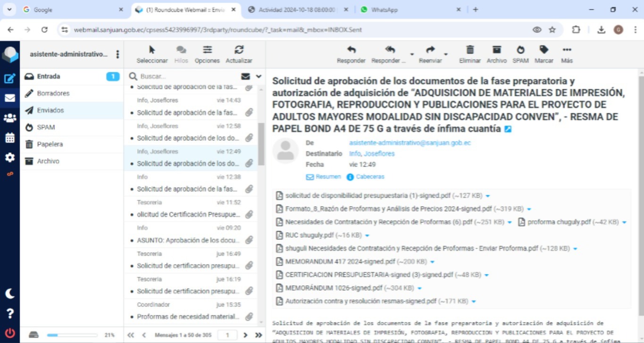Open the Marcar tag icon
This screenshot has width=644, height=343.
[x=544, y=50]
